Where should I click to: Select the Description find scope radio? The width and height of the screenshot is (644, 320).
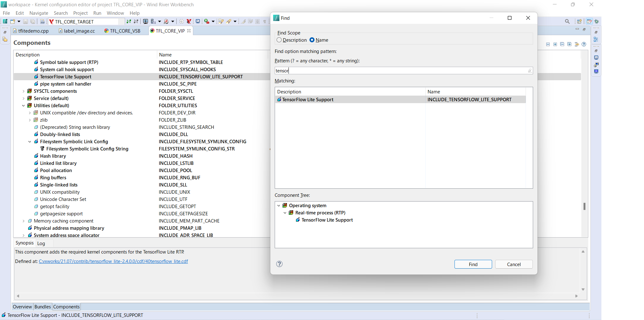pyautogui.click(x=279, y=40)
